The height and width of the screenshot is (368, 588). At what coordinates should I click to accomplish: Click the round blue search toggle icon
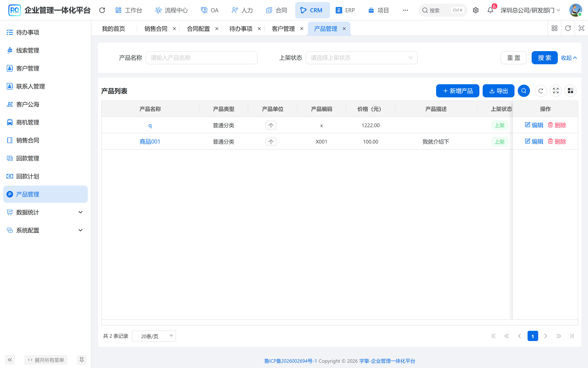pyautogui.click(x=524, y=91)
